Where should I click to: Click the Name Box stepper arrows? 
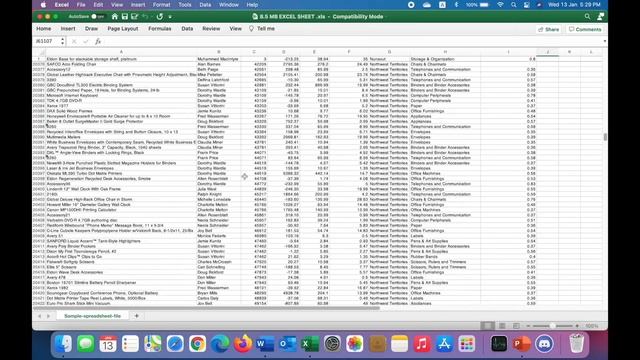coord(62,41)
